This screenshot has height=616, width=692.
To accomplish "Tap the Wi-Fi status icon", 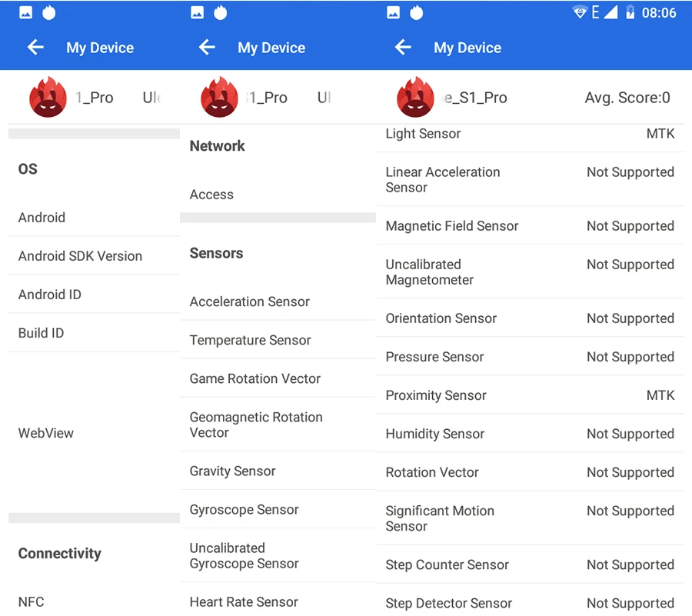I will (580, 12).
